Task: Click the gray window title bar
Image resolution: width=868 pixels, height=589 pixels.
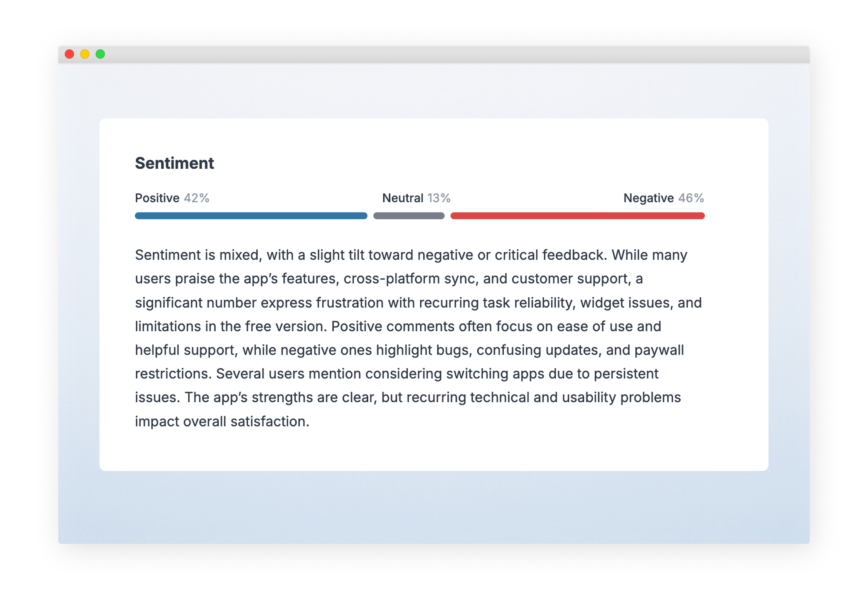Action: (x=434, y=54)
